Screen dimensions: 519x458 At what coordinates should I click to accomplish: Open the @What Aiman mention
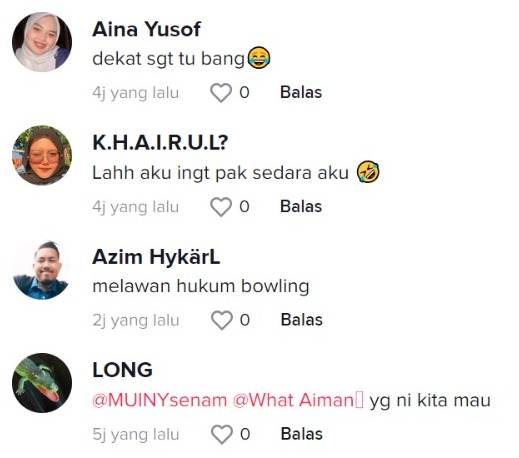click(x=298, y=400)
